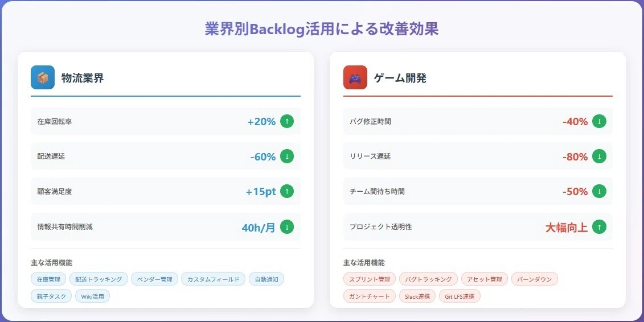The height and width of the screenshot is (322, 644).
Task: Click the down arrow beside バグ修正時間 -40%
Action: pos(599,121)
